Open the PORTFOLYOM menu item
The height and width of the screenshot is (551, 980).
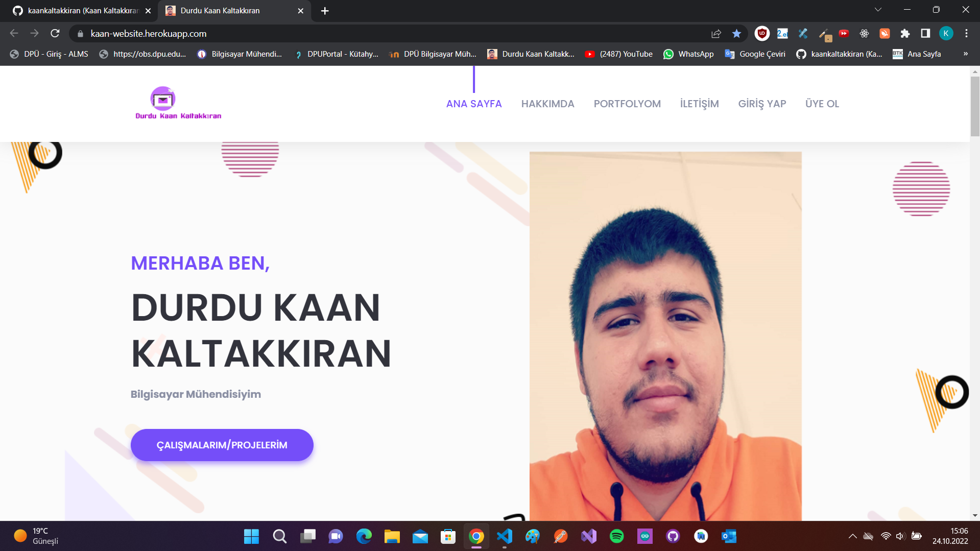[627, 103]
